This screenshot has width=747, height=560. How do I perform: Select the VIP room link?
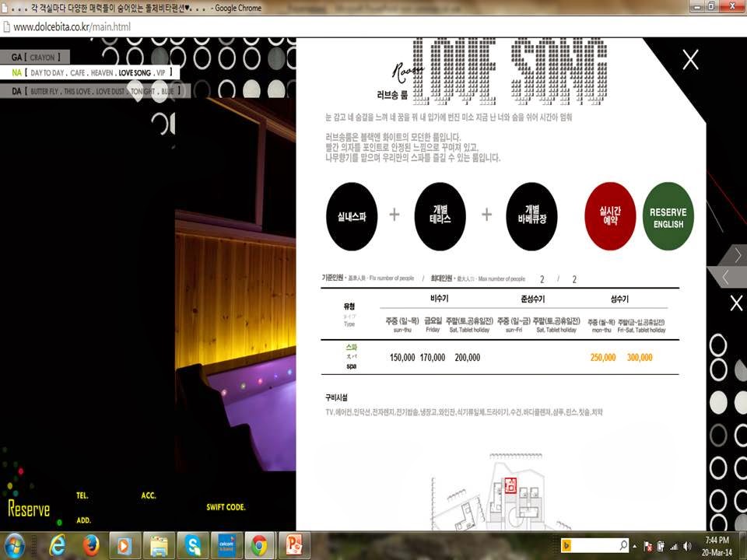[x=161, y=73]
